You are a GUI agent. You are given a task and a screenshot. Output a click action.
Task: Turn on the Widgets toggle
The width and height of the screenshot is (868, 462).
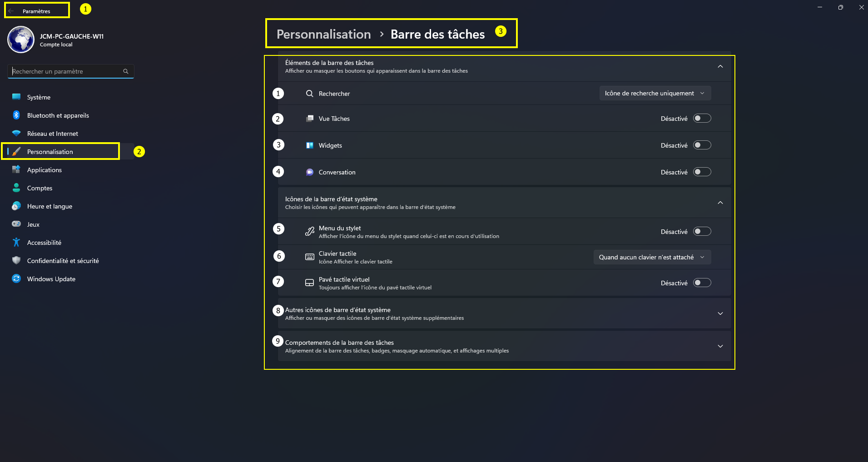702,145
